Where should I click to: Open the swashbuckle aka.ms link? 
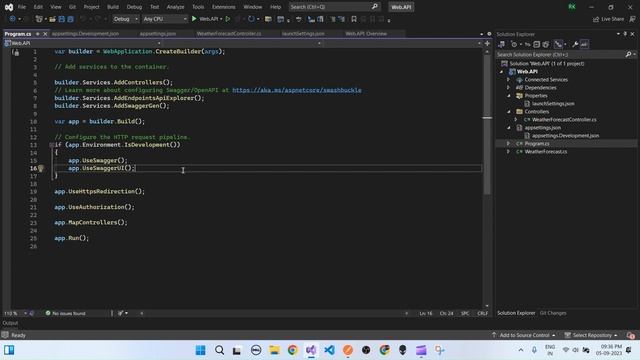click(x=297, y=90)
